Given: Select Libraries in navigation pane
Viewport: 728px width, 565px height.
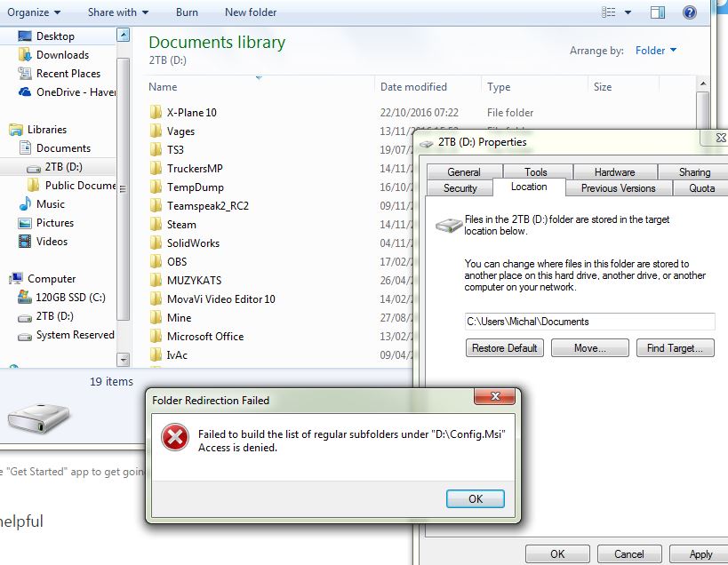Looking at the screenshot, I should click(46, 130).
